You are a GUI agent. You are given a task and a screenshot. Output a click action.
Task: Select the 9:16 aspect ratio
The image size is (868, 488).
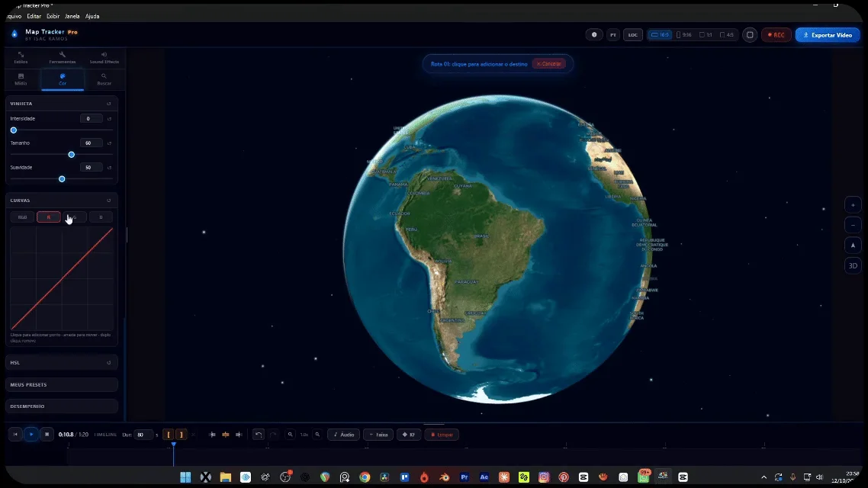coord(684,34)
